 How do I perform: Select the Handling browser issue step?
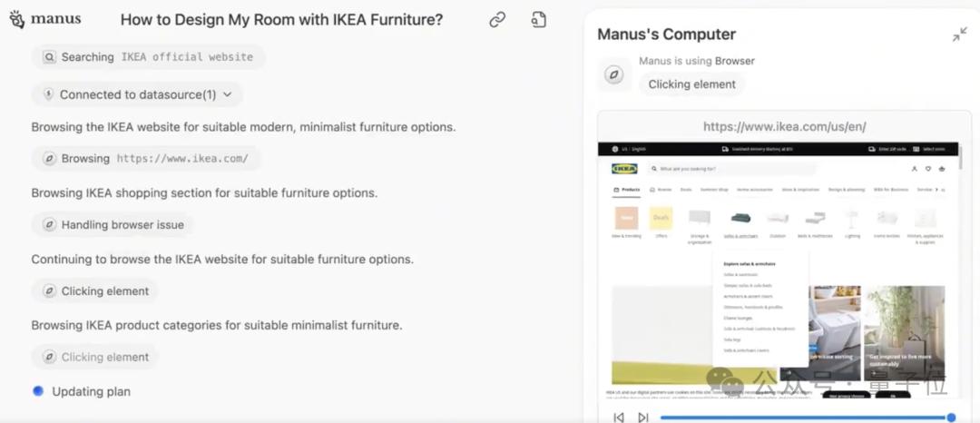pos(113,225)
